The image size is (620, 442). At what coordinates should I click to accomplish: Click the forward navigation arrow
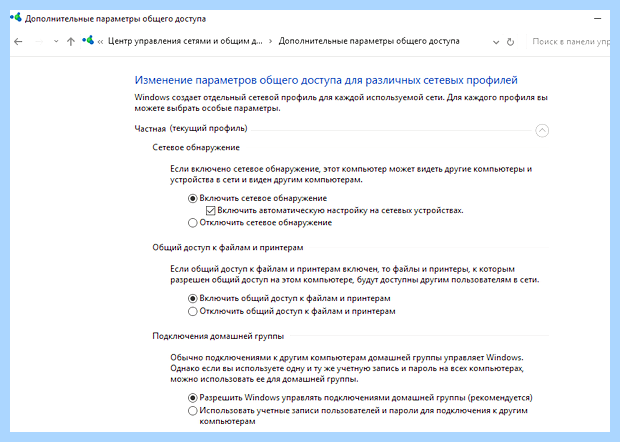point(39,42)
